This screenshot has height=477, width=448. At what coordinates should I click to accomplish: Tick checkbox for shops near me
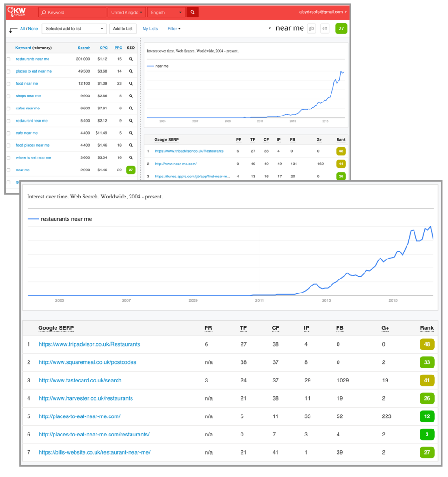pyautogui.click(x=9, y=96)
